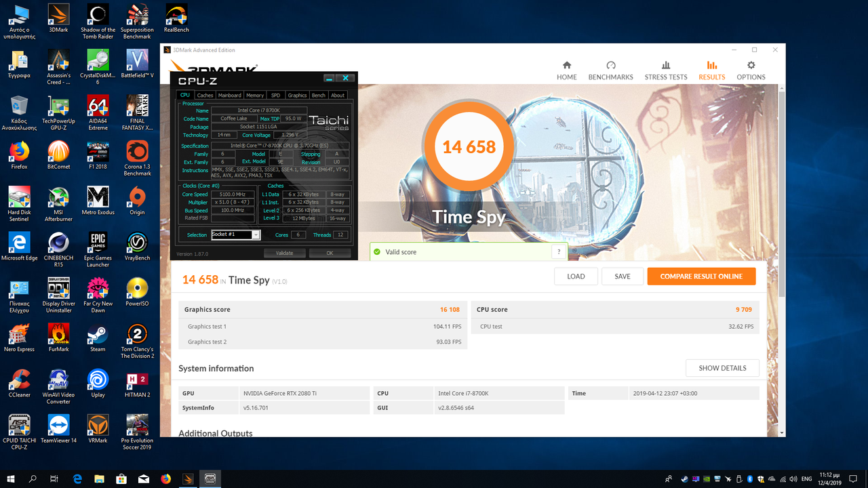The width and height of the screenshot is (868, 488).
Task: Open the STRESS TESTS section
Action: pos(666,70)
